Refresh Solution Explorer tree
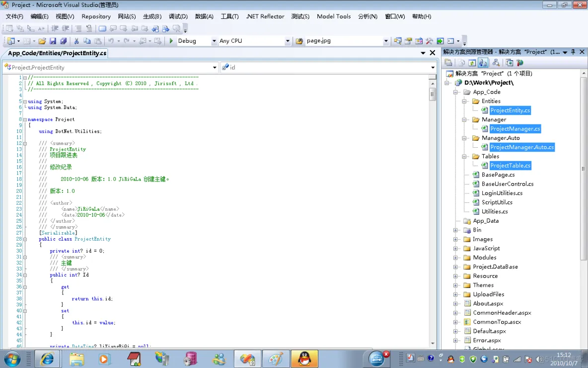The width and height of the screenshot is (588, 368). [472, 63]
